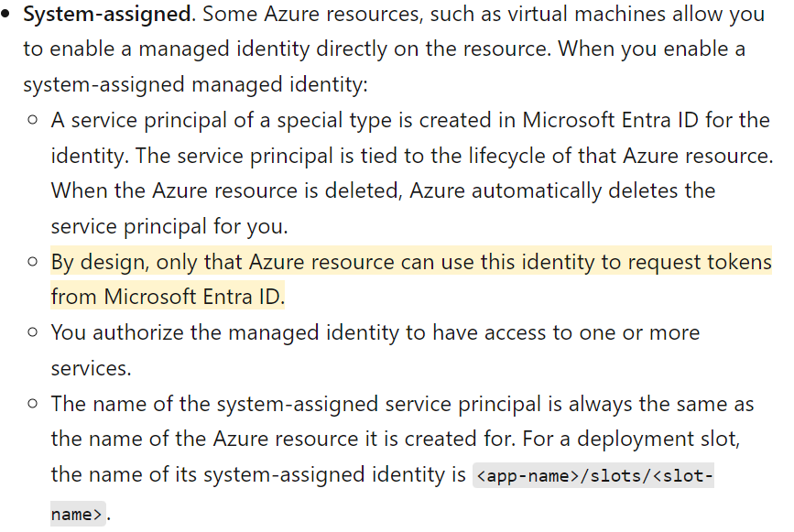Click the word "services." ending the third sub-bullet
The image size is (794, 532).
[91, 368]
